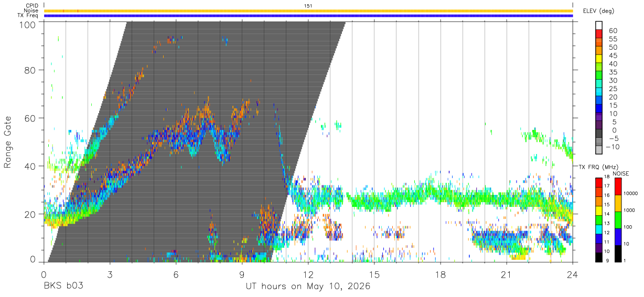The image size is (644, 297).
Task: Click the x-axis tick label 15
Action: [374, 274]
